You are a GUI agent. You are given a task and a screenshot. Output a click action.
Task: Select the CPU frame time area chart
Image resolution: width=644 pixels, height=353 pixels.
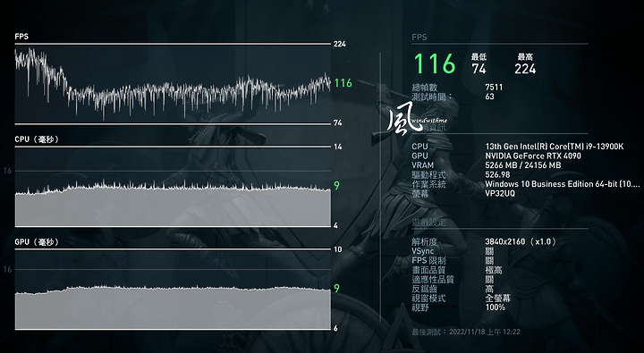[173, 187]
